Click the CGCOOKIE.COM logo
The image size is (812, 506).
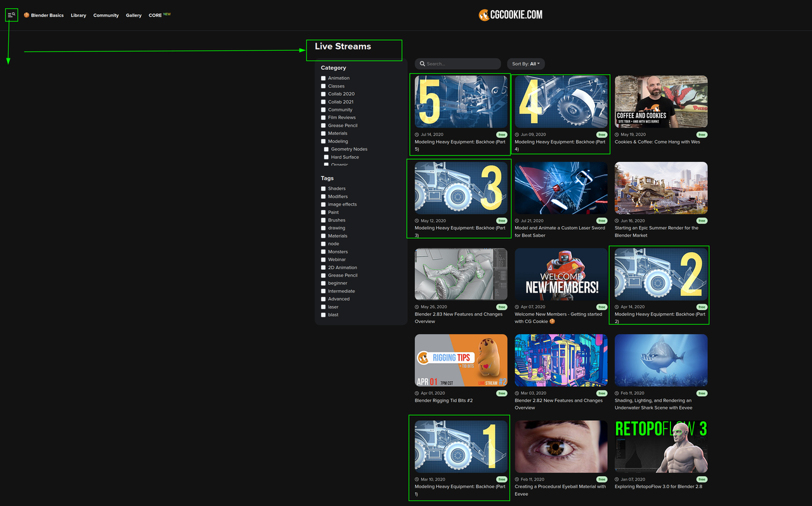tap(510, 15)
